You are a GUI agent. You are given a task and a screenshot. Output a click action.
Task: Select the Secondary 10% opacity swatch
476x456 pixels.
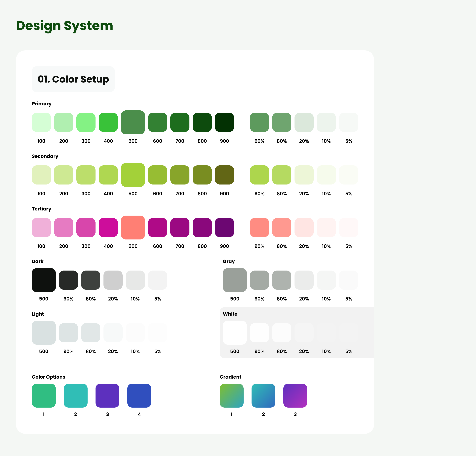(326, 175)
